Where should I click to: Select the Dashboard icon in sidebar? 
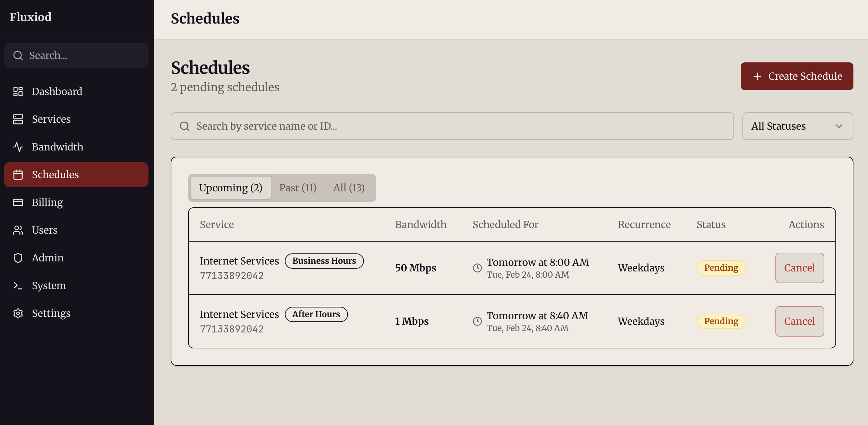point(18,91)
